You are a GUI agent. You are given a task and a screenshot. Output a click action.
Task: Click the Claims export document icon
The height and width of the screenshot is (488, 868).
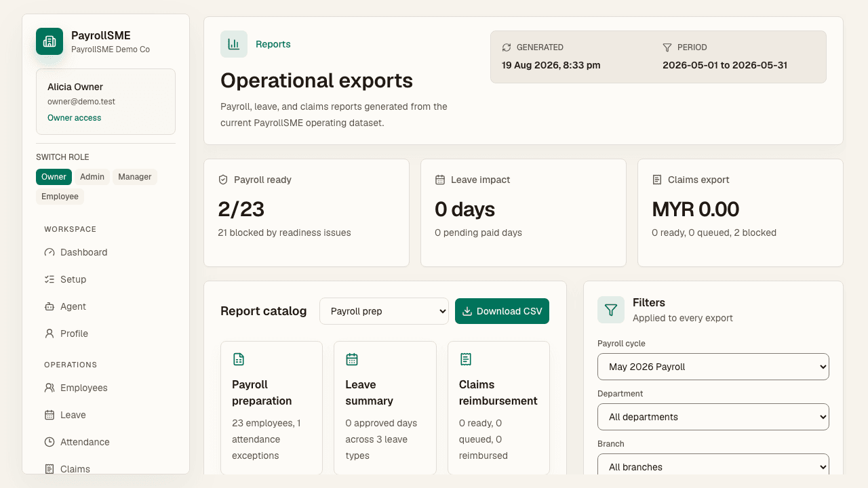(x=657, y=180)
